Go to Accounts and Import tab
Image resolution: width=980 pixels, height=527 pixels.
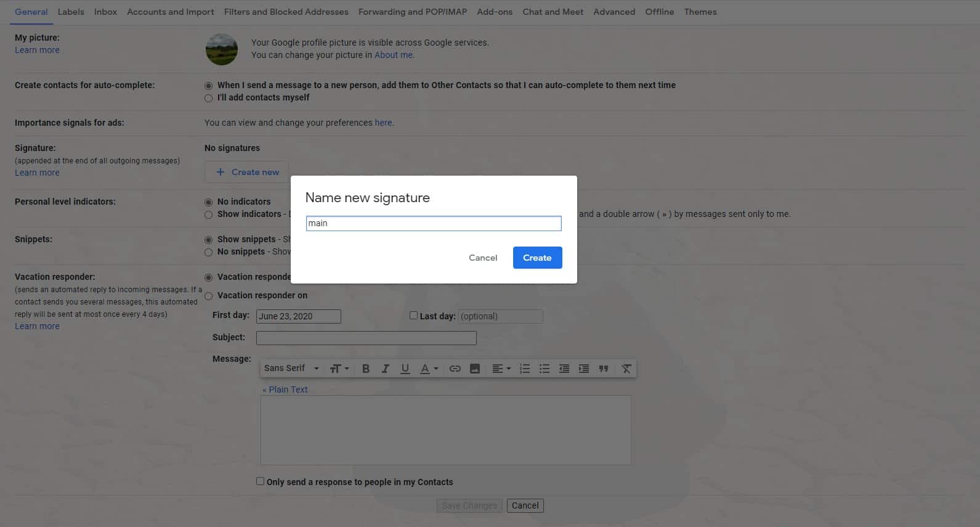171,12
